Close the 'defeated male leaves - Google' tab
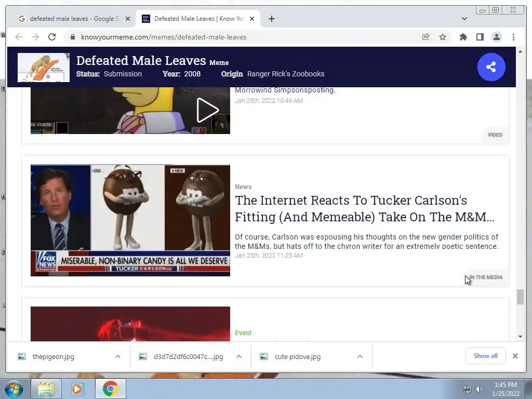The image size is (532, 399). click(128, 19)
